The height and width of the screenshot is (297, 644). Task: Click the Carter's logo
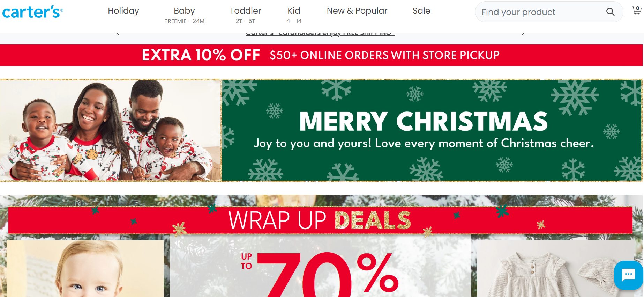(32, 12)
